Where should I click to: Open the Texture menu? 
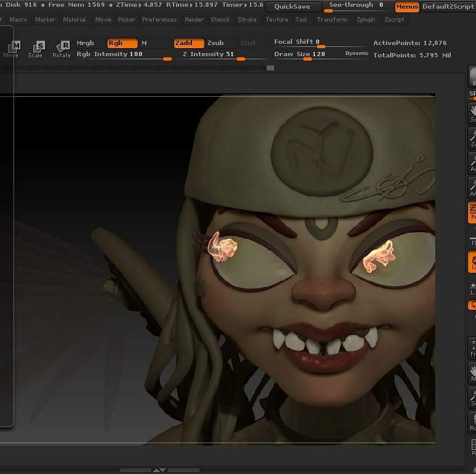pos(277,20)
